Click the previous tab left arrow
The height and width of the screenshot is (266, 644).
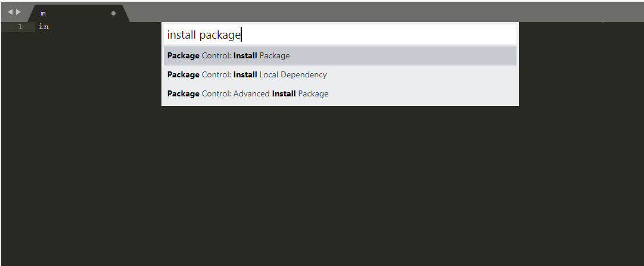[x=10, y=12]
